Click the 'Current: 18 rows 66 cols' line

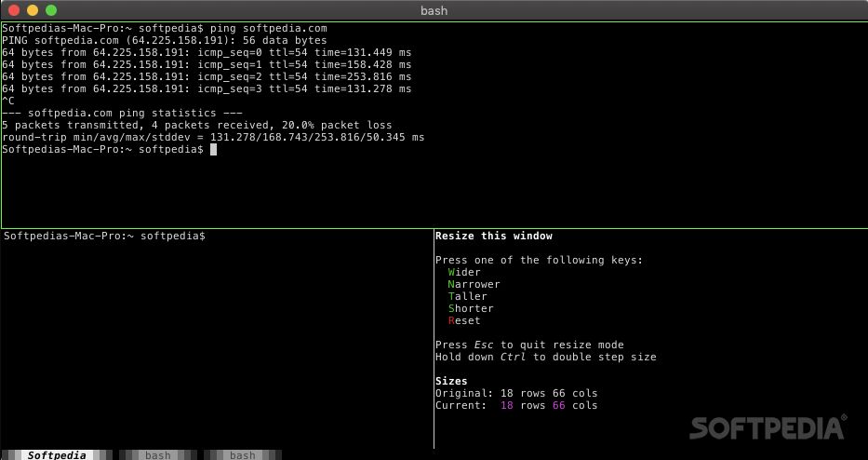pyautogui.click(x=516, y=406)
